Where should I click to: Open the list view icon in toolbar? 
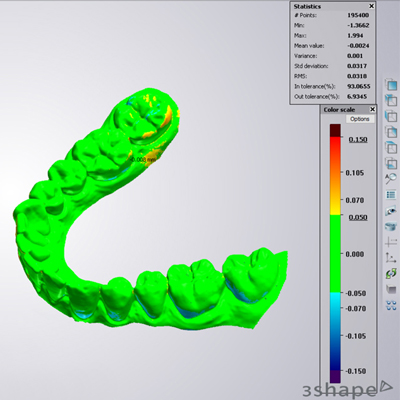pyautogui.click(x=391, y=195)
